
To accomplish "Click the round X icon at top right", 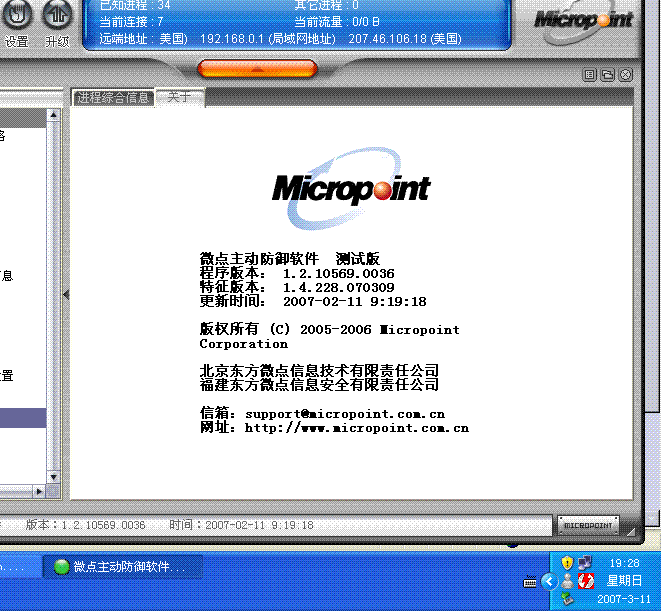I will pos(626,75).
